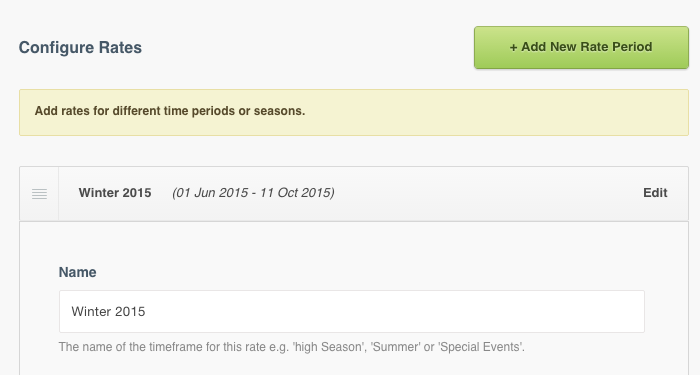Click the Configure Rates heading
Screen dimensions: 700x375
click(x=80, y=47)
